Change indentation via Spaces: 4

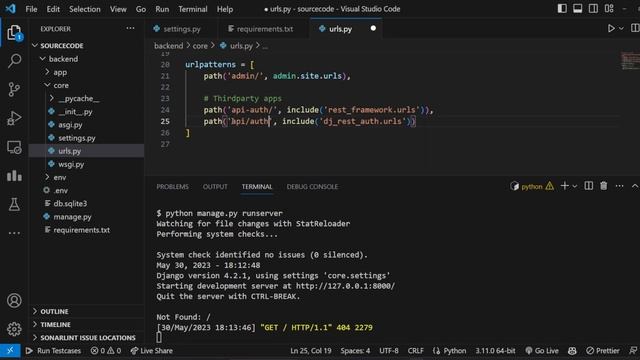(355, 351)
